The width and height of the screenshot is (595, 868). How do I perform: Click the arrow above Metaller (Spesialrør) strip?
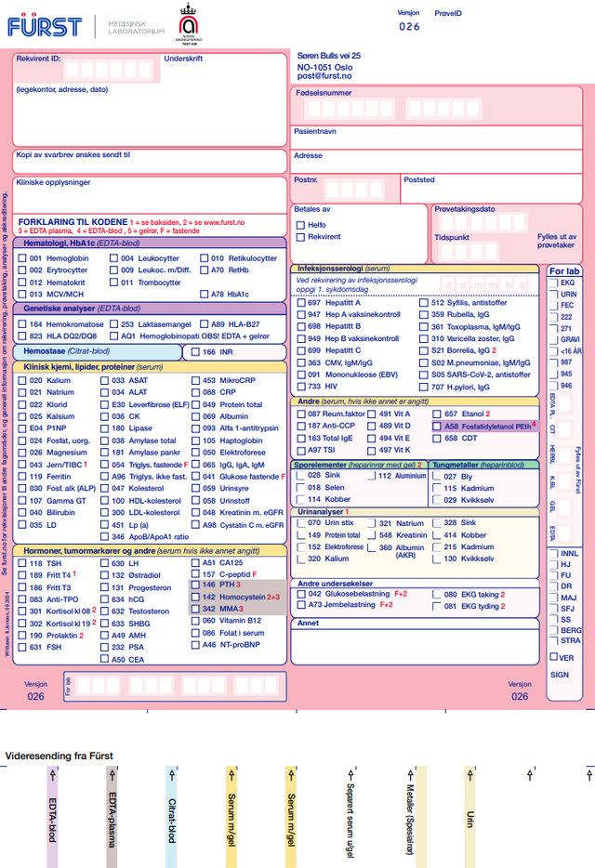click(x=411, y=775)
